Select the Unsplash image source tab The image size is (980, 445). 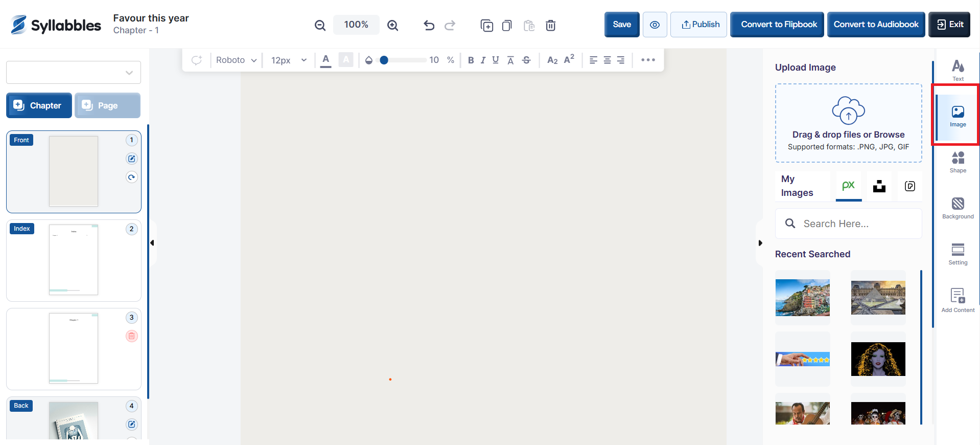[879, 186]
